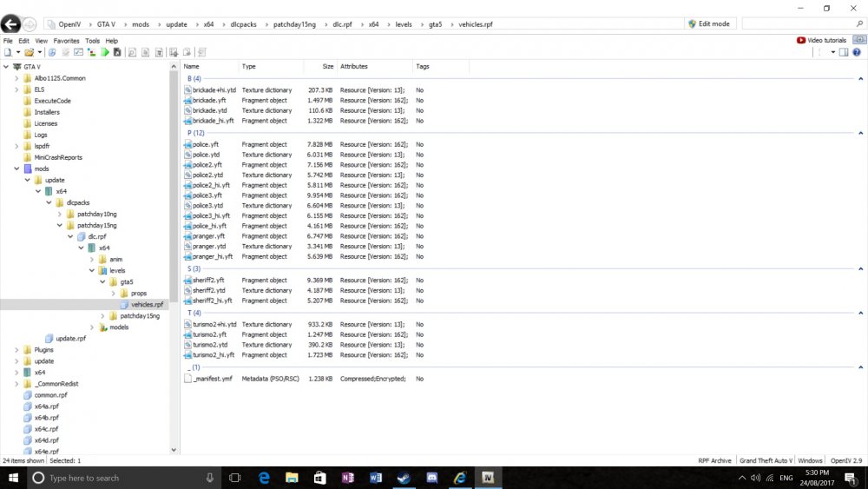The image size is (868, 489).
Task: Open the OneNote taskbar icon
Action: [348, 478]
